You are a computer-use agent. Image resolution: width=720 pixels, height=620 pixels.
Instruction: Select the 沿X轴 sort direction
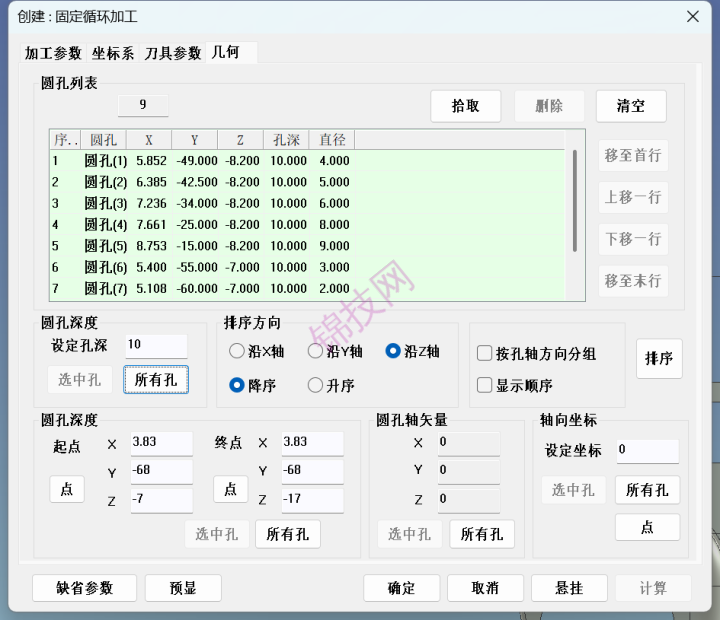pos(256,351)
